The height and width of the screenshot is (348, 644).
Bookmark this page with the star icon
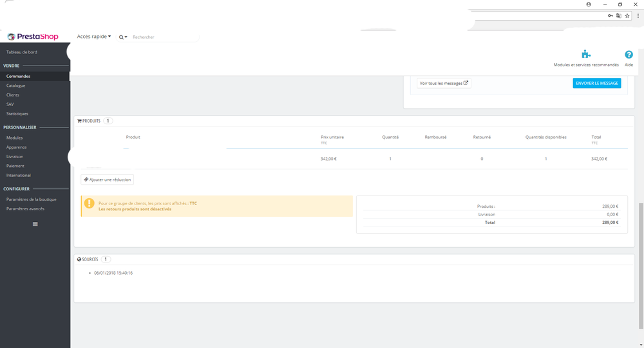tap(627, 16)
